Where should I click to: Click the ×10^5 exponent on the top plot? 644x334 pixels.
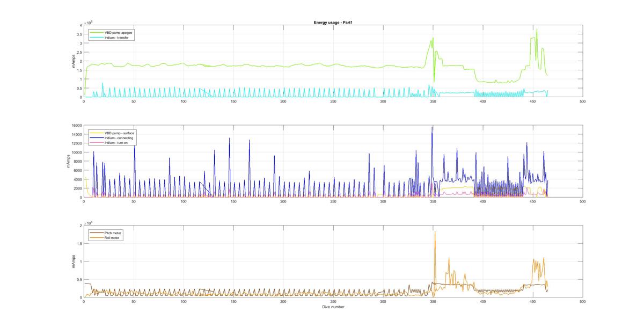(x=89, y=22)
